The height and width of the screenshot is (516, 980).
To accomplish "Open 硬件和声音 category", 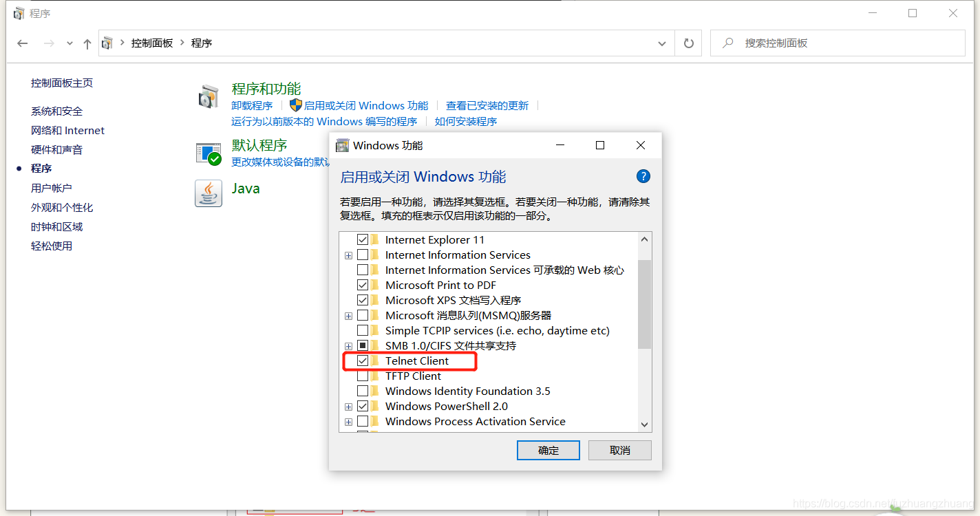I will (x=56, y=150).
